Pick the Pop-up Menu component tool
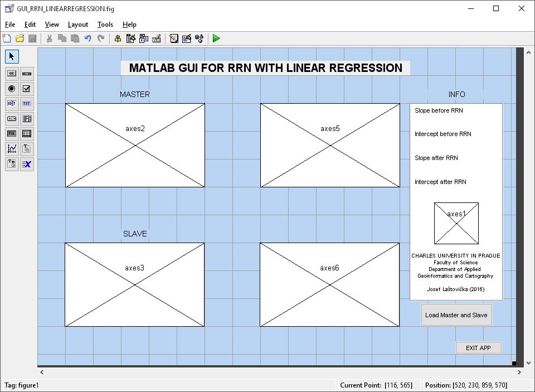This screenshot has width=535, height=392. pos(12,118)
